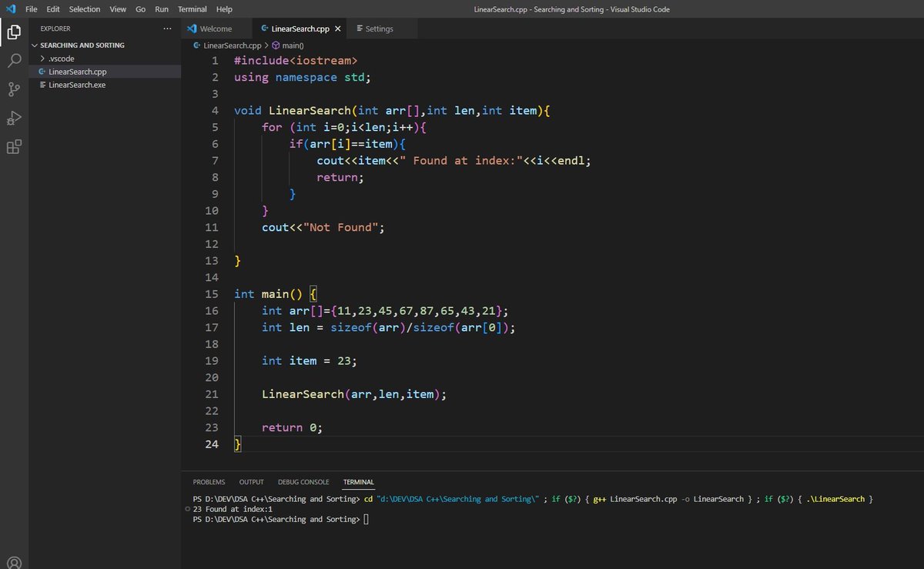Click main() in the breadcrumb path

click(x=293, y=45)
